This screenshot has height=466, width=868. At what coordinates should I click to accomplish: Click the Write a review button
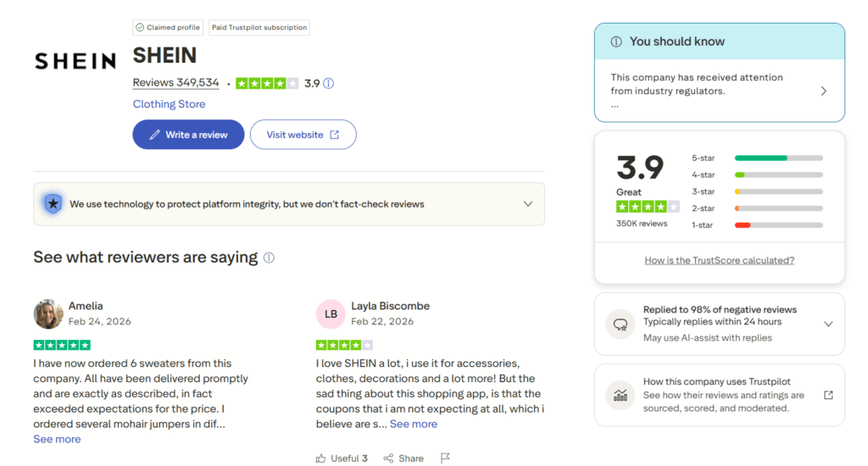click(x=188, y=135)
